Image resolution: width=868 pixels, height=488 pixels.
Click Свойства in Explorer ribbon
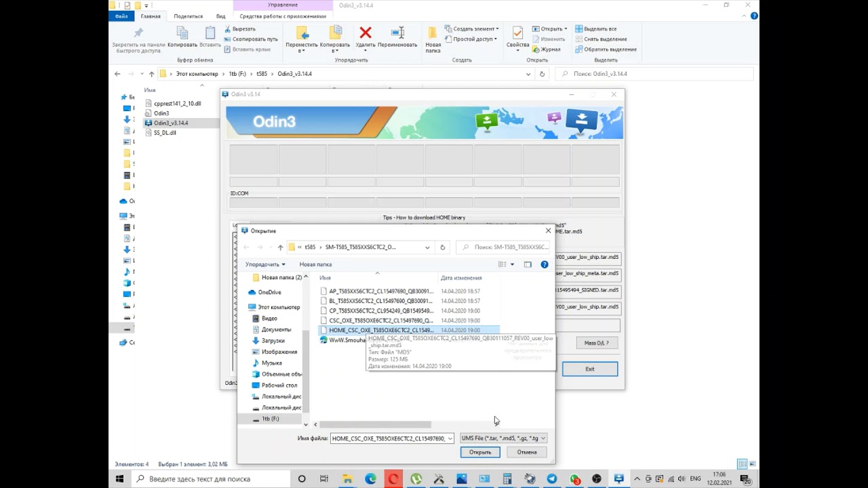517,39
